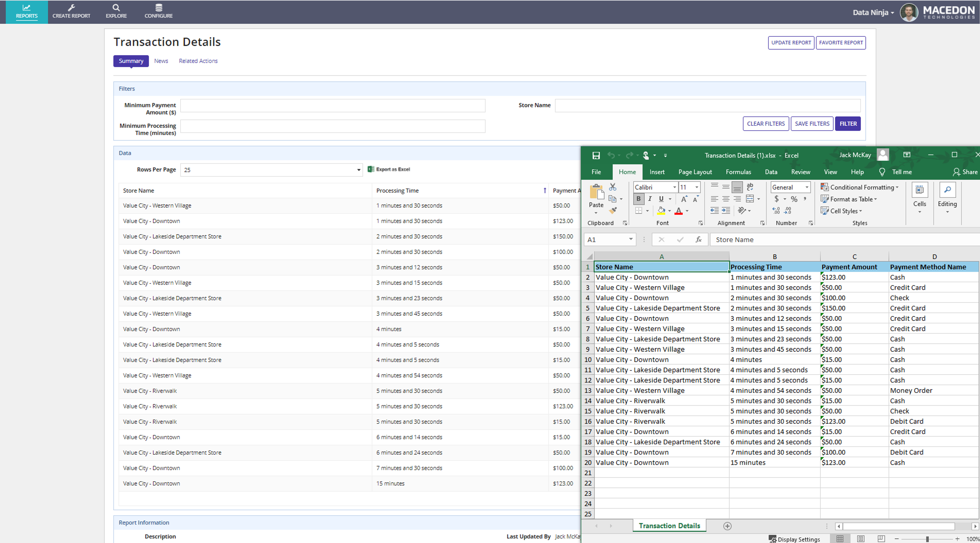Click the Percent Style icon

click(794, 199)
